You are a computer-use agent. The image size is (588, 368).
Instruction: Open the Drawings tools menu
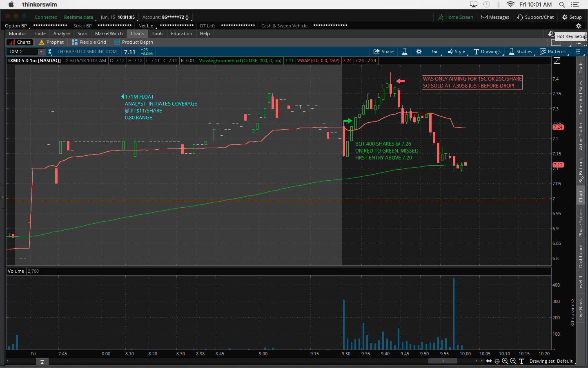[487, 52]
